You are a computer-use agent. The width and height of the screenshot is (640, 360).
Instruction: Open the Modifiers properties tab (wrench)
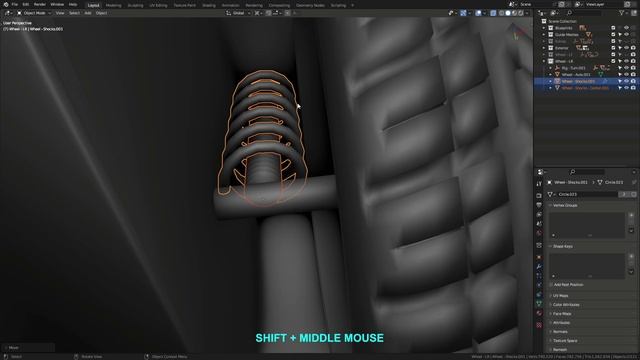pos(539,267)
